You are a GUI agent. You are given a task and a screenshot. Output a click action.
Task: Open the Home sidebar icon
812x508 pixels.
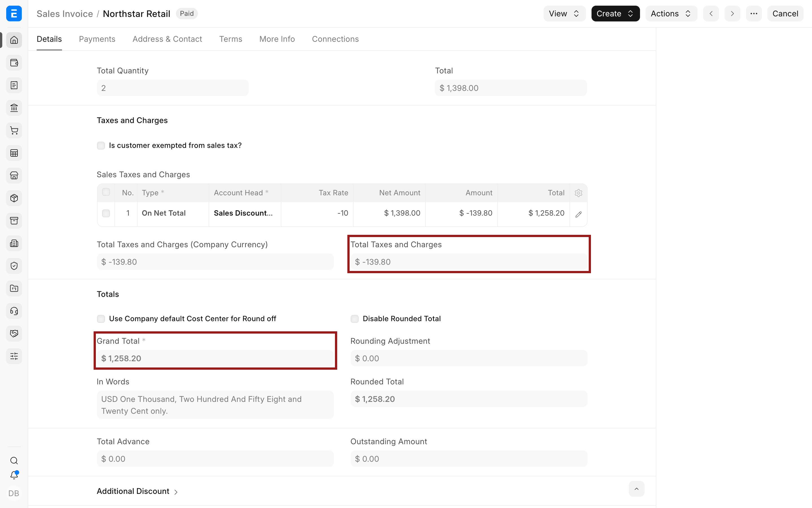(14, 40)
